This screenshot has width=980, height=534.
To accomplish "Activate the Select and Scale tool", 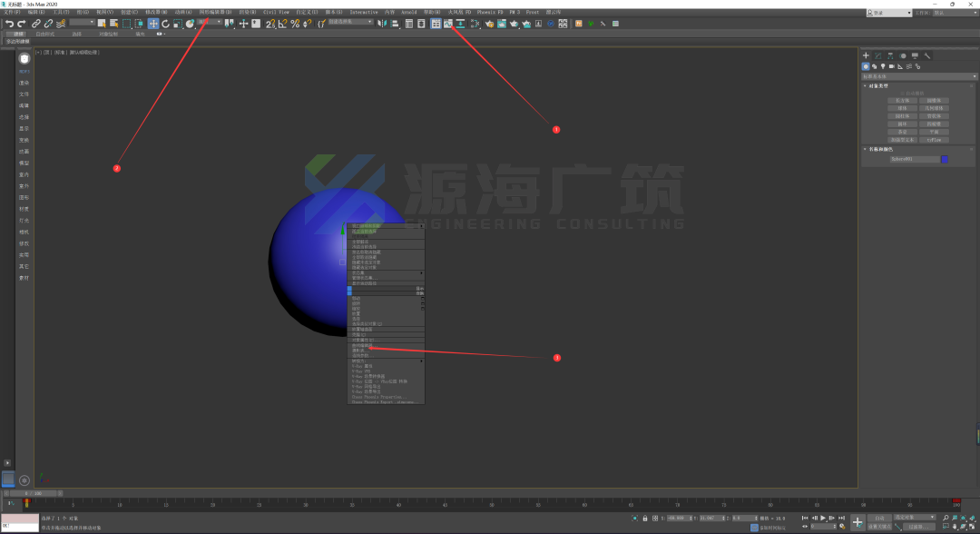I will pos(178,24).
